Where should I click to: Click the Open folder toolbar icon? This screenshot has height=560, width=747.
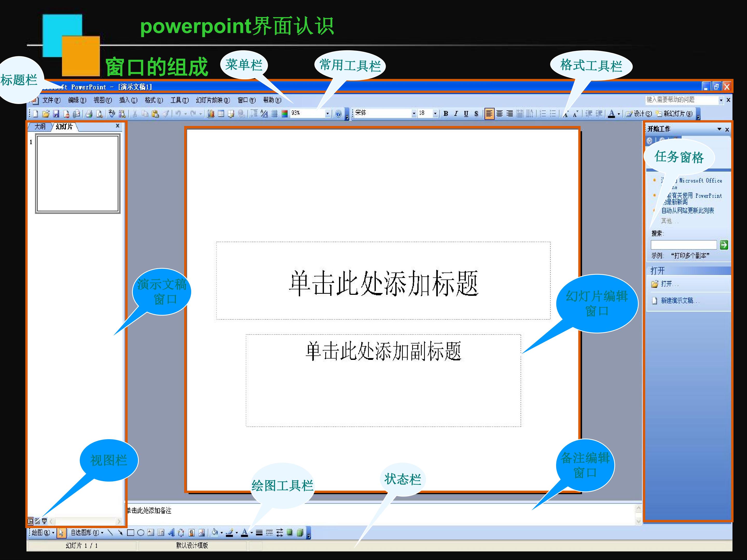[x=46, y=114]
